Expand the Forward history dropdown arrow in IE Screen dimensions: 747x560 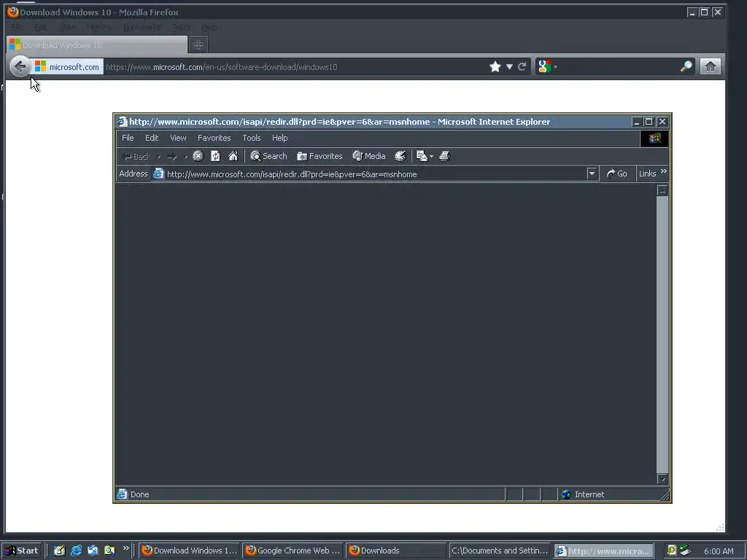[186, 156]
